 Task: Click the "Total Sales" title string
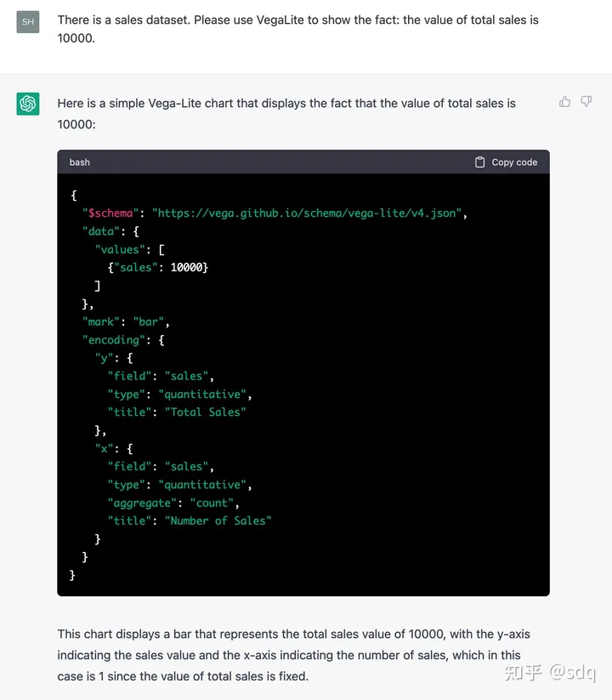click(205, 412)
